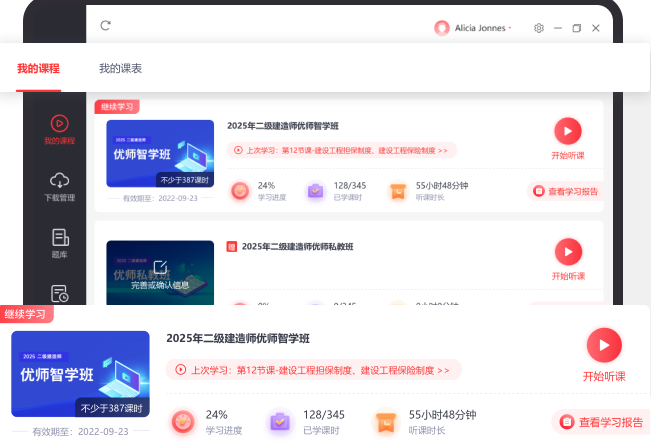The image size is (651, 447).
Task: Click play icon for 优师智学班 in window list
Action: pos(568,131)
